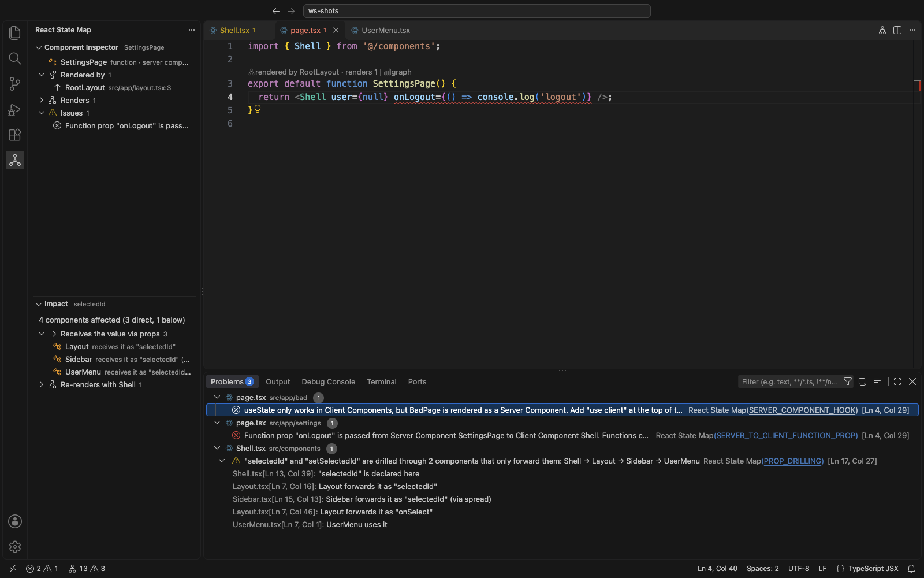Open the Explorer view in the activity bar
Screen dimensions: 924x578
(15, 33)
